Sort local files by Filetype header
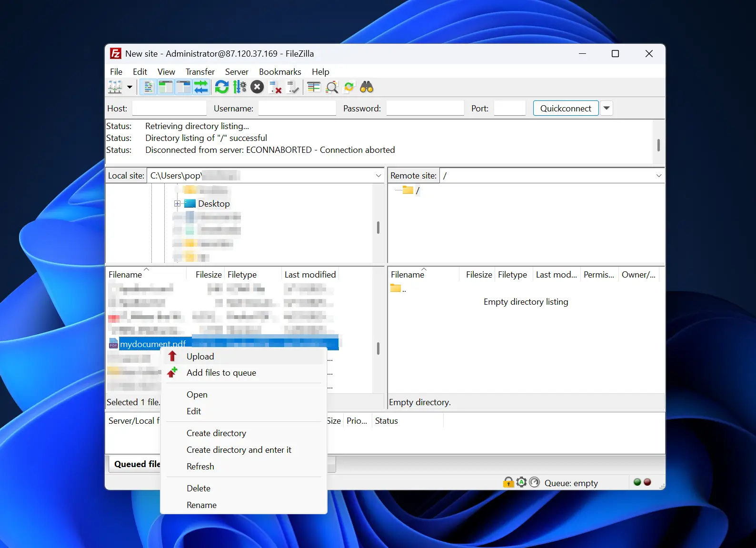Screen dimensions: 756x548 (x=253, y=275)
